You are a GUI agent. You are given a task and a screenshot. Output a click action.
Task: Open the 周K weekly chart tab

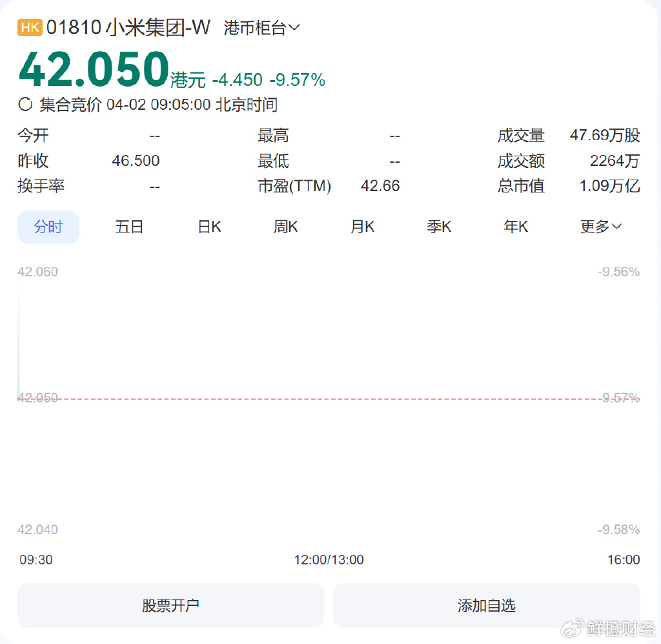click(x=285, y=227)
